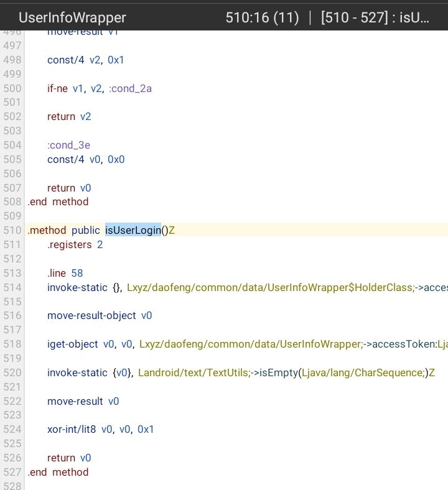Viewport: 448px width, 490px height.
Task: Click line number 527 in the gutter
Action: (12, 472)
